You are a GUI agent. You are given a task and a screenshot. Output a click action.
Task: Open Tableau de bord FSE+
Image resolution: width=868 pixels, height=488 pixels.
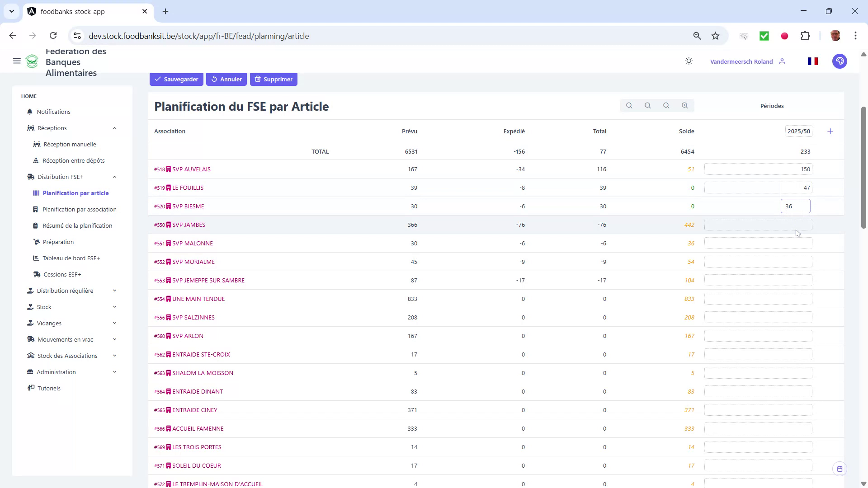tap(71, 258)
